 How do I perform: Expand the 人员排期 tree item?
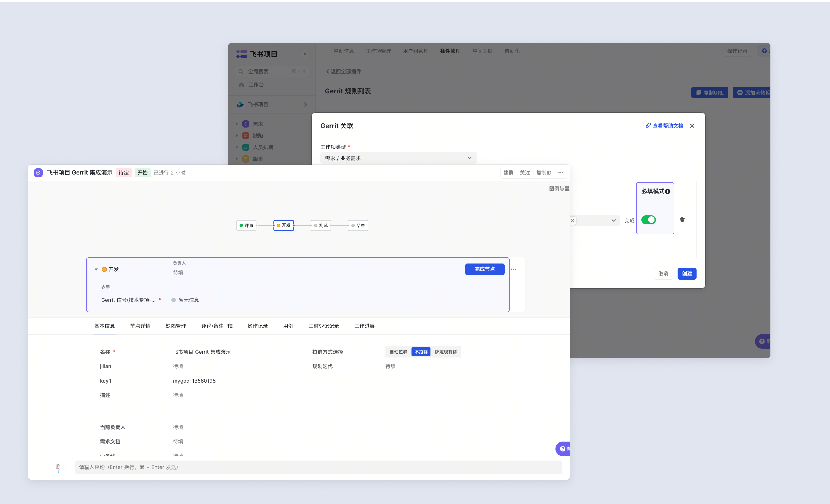point(237,147)
